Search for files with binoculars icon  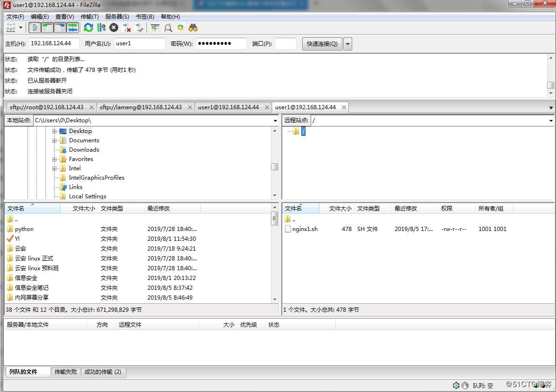193,28
